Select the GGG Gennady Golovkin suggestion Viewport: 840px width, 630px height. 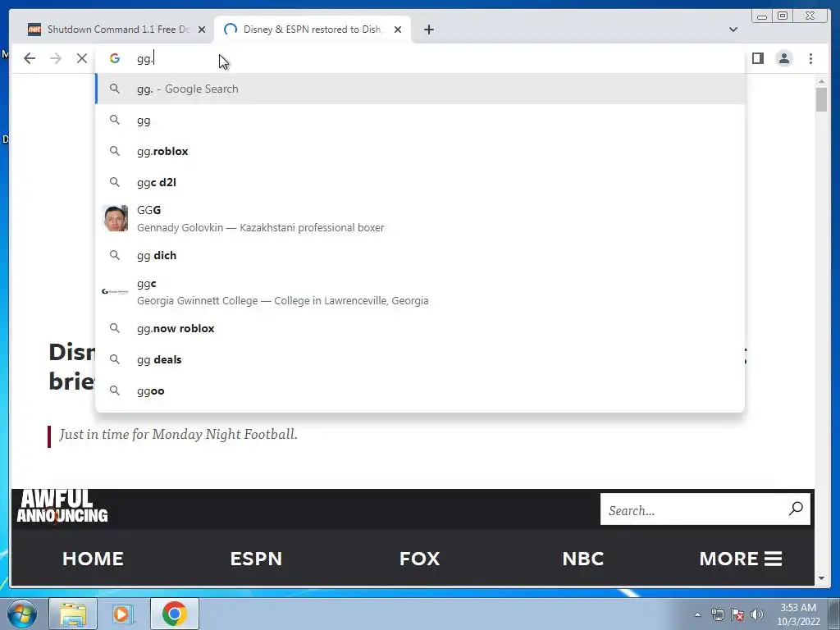420,218
